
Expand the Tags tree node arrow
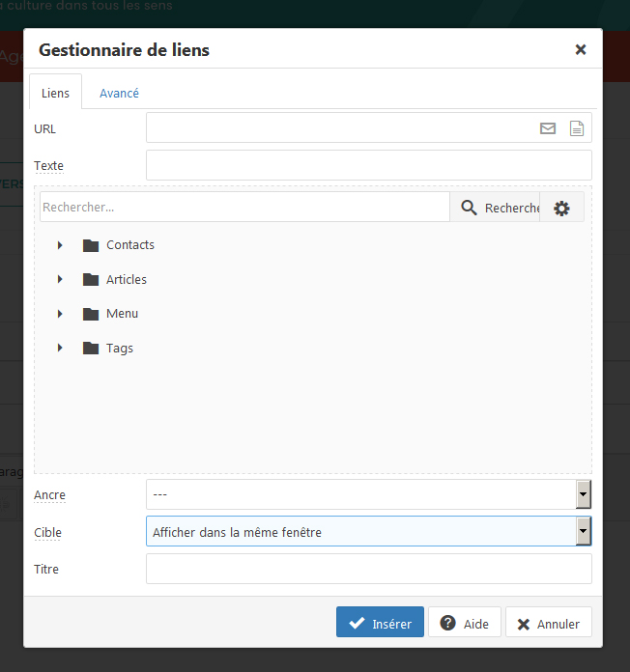tap(60, 348)
